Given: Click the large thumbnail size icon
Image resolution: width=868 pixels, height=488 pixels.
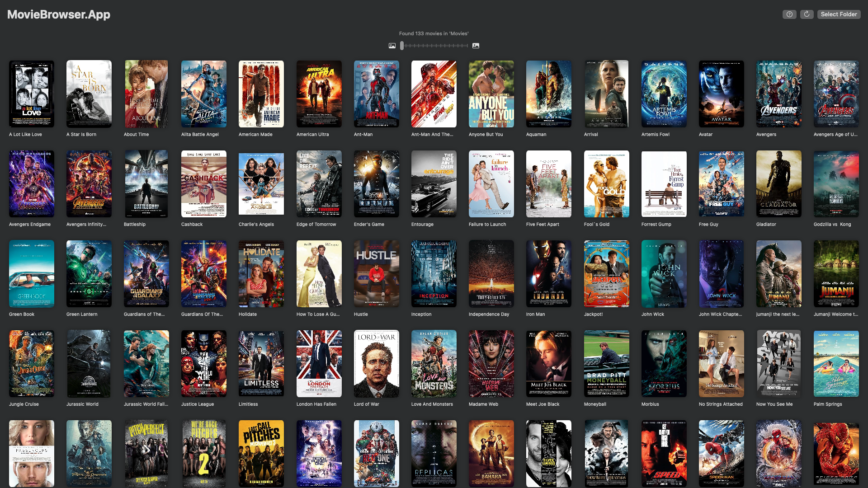Looking at the screenshot, I should 476,46.
